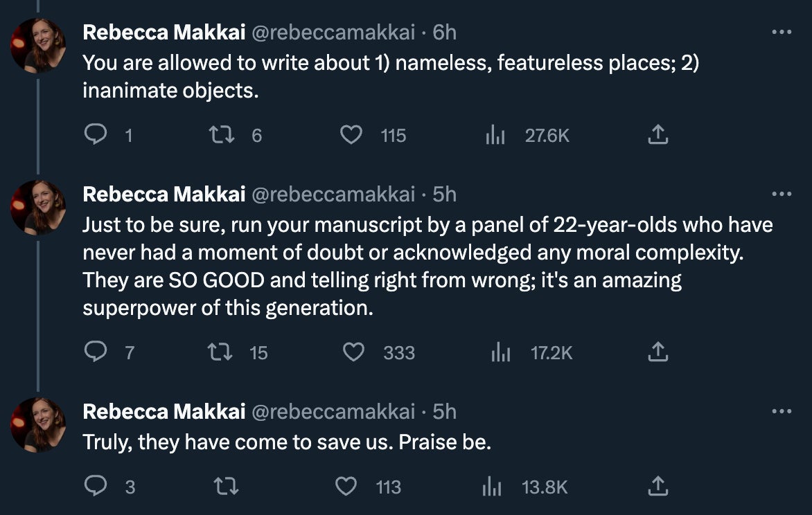Open more options for the 'Praise be' tweet
812x515 pixels.
click(781, 411)
